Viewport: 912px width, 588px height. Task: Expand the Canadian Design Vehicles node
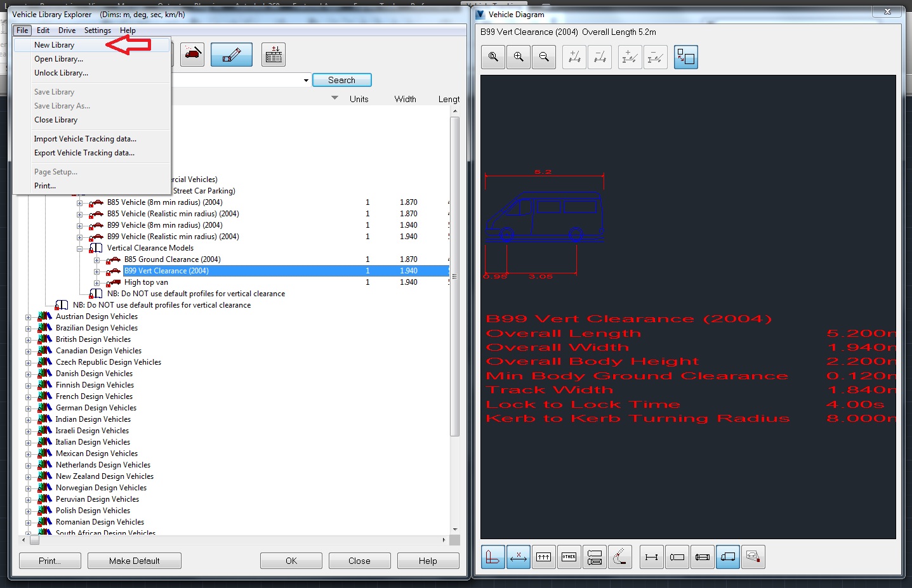(x=29, y=351)
